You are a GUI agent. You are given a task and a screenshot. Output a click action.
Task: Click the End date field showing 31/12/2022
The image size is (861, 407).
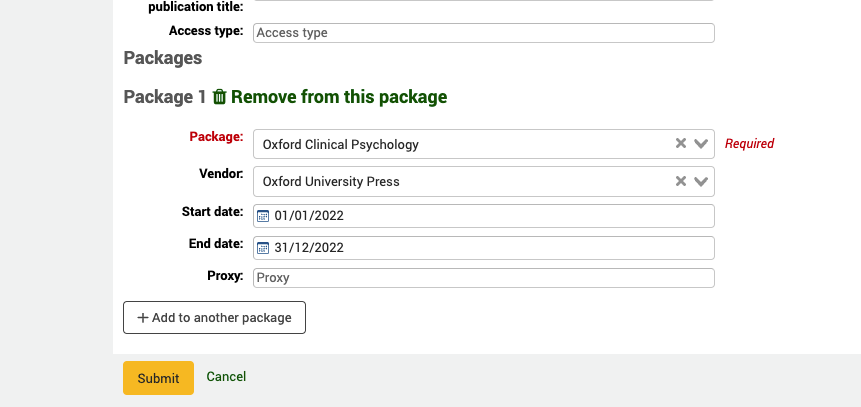point(490,248)
